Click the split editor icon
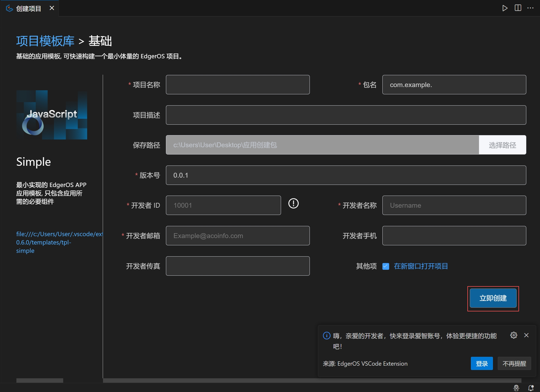540x392 pixels. tap(518, 8)
